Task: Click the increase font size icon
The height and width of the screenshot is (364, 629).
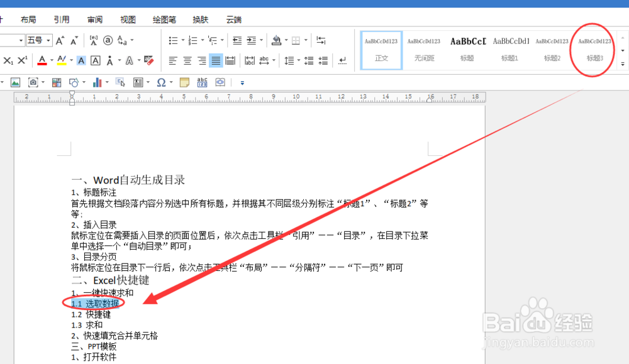Action: click(60, 40)
